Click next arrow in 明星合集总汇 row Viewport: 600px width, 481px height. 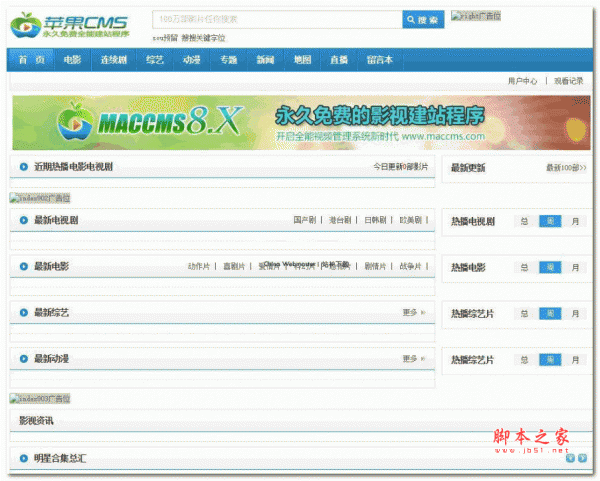pos(582,458)
